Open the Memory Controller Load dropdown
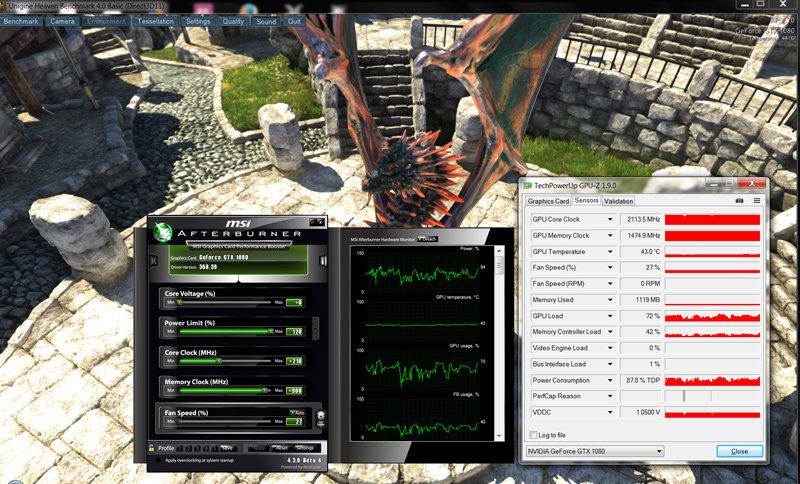The width and height of the screenshot is (800, 484). pos(610,332)
